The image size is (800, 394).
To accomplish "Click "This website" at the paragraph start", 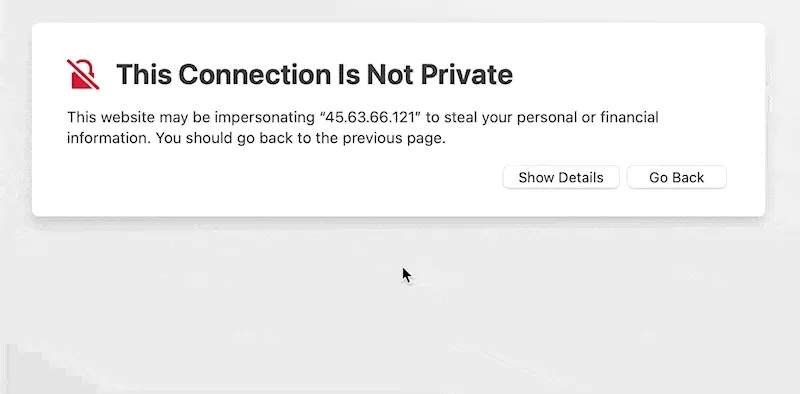I will [x=111, y=117].
